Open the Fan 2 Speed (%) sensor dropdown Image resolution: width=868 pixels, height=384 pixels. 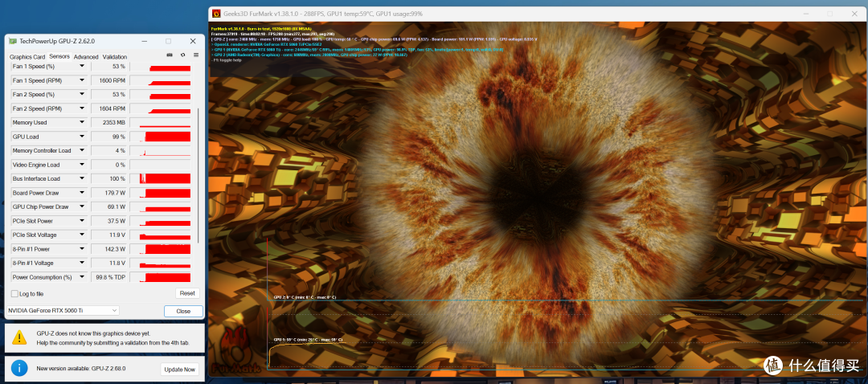click(x=82, y=95)
